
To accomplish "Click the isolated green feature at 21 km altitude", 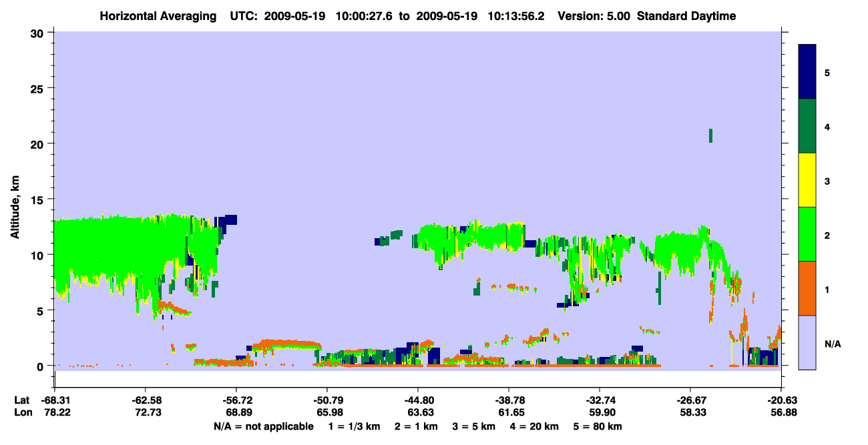I will tap(710, 135).
